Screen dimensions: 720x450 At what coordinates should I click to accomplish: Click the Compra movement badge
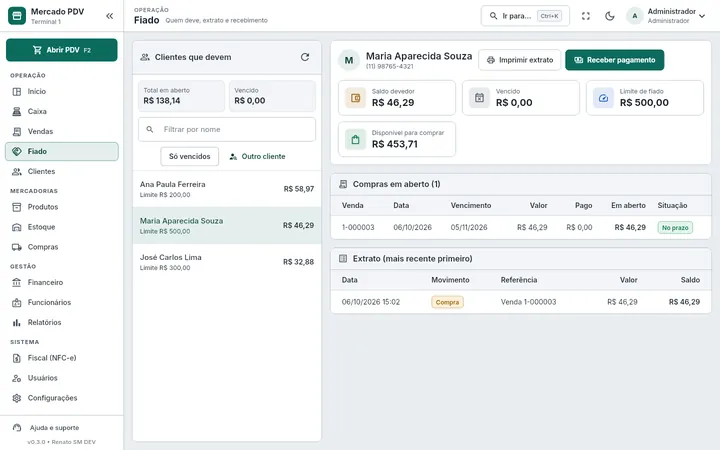point(447,302)
